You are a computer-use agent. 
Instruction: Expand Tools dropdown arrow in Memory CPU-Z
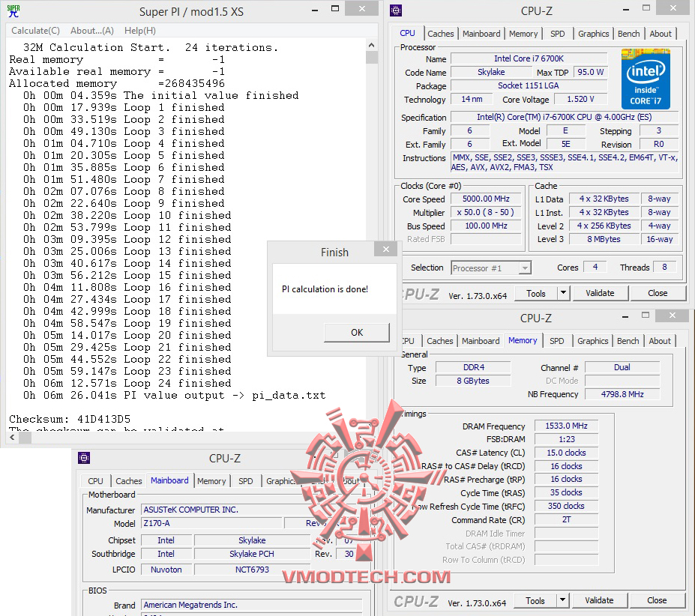[562, 600]
